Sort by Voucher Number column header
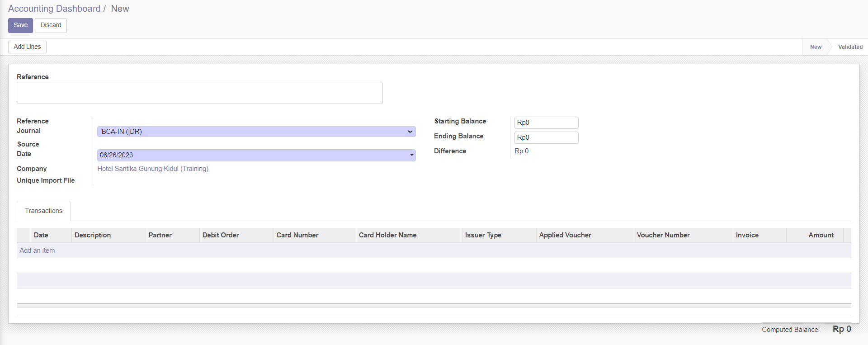 click(684, 235)
